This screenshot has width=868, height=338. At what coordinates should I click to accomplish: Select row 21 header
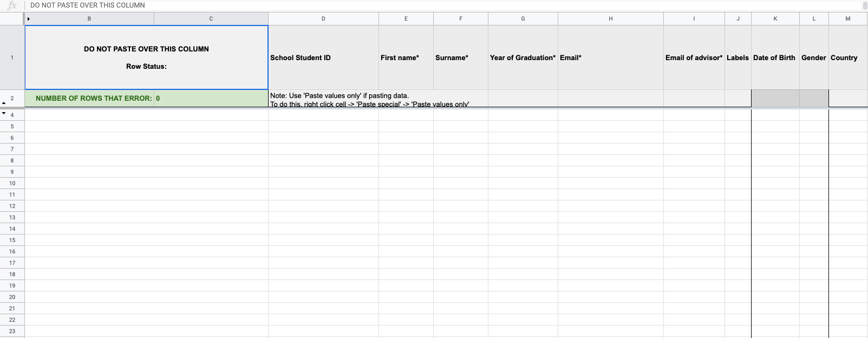pyautogui.click(x=12, y=308)
